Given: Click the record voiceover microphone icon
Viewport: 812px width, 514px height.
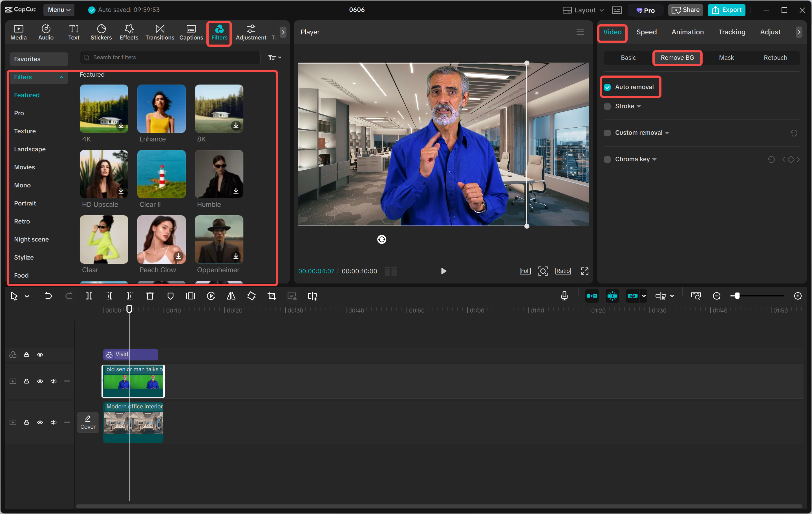Looking at the screenshot, I should point(564,296).
